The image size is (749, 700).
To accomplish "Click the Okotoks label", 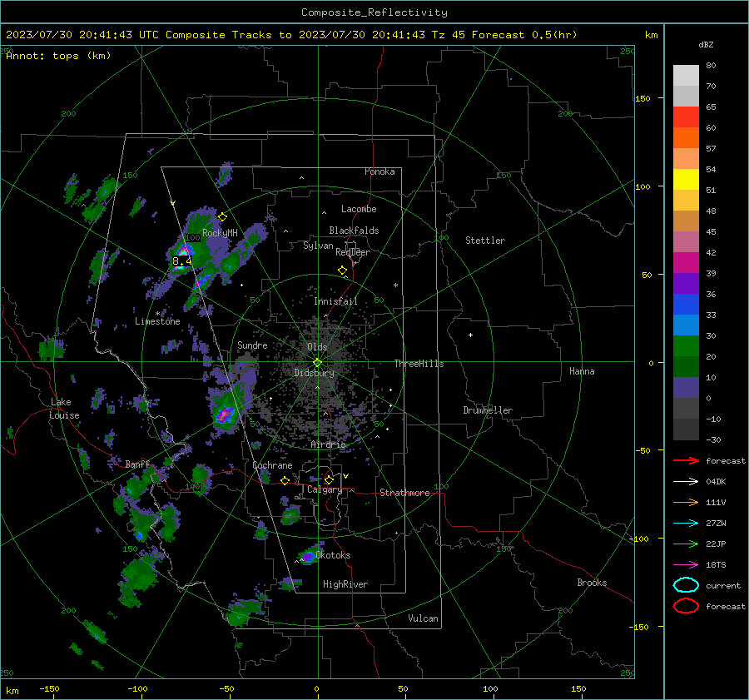I will 333,555.
